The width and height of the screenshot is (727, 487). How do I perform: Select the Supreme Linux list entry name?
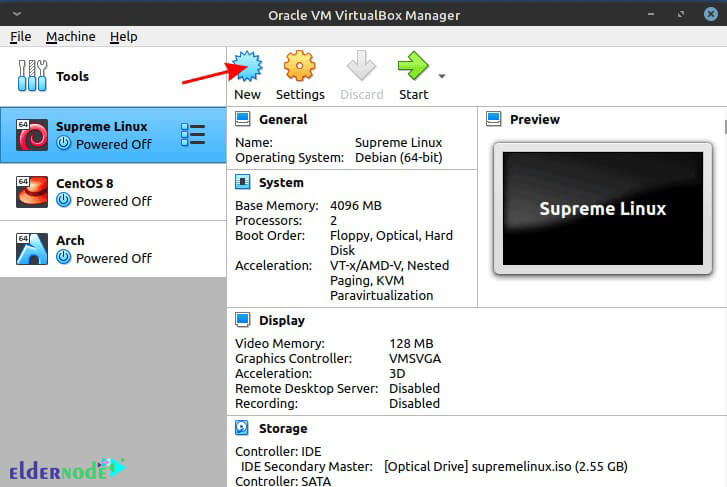102,127
